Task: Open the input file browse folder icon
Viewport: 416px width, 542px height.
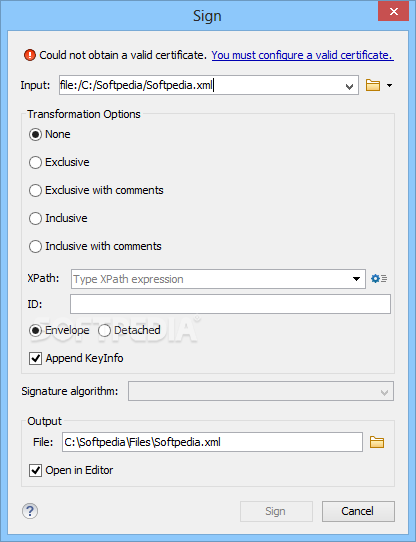Action: (373, 85)
